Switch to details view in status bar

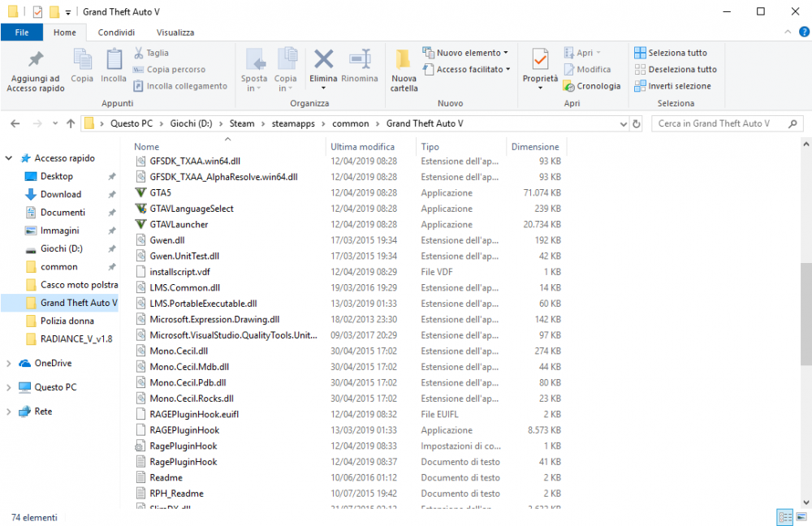point(785,517)
